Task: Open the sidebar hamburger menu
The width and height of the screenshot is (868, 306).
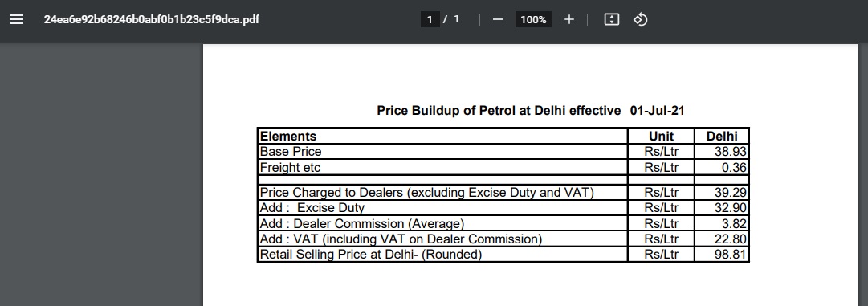Action: (17, 19)
